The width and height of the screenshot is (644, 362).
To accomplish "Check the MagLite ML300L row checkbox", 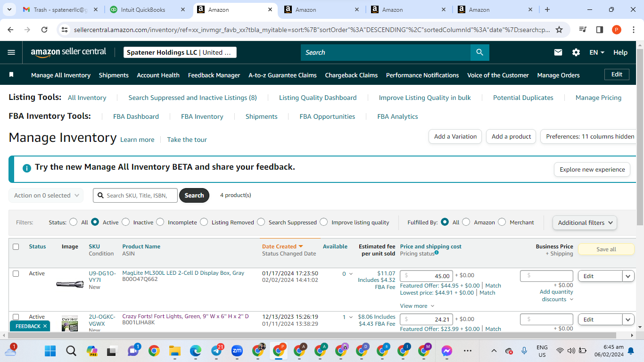I will click(x=16, y=273).
